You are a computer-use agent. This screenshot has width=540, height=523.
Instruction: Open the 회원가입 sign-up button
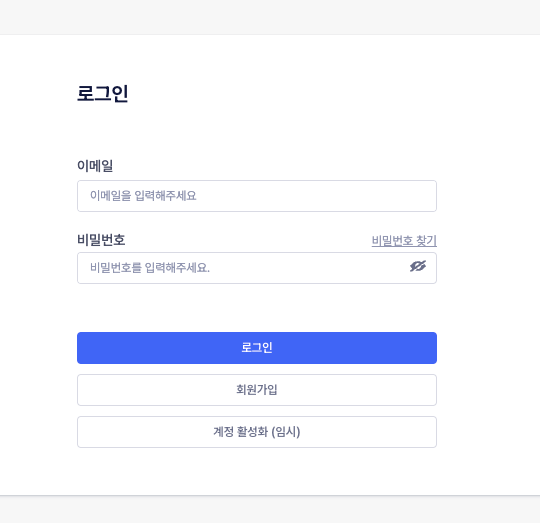coord(257,390)
